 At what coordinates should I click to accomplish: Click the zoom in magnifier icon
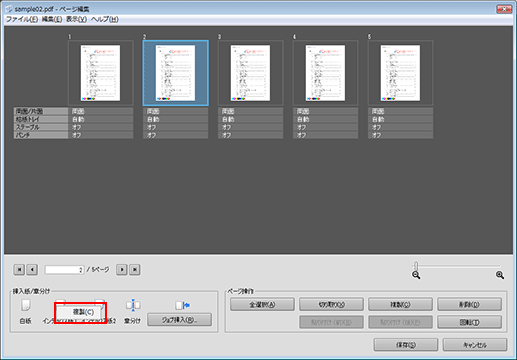(x=500, y=275)
